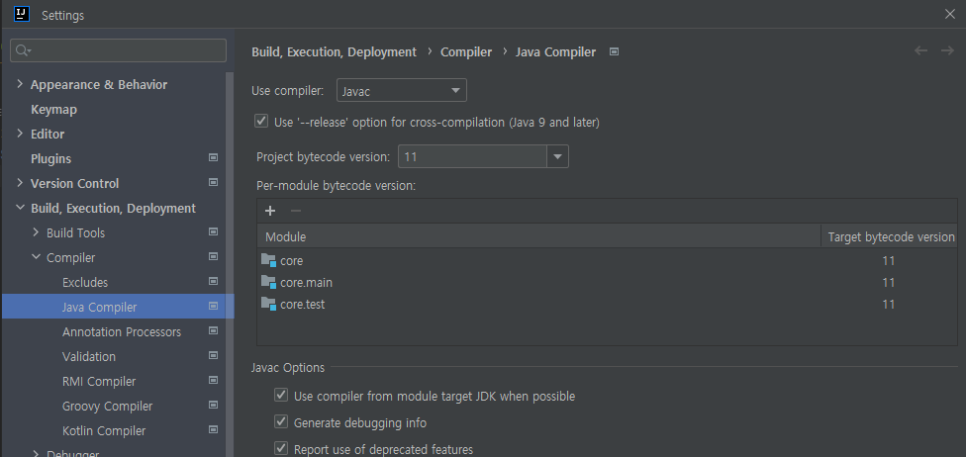Click the Project bytecode version text field
This screenshot has height=457, width=966.
click(x=473, y=156)
